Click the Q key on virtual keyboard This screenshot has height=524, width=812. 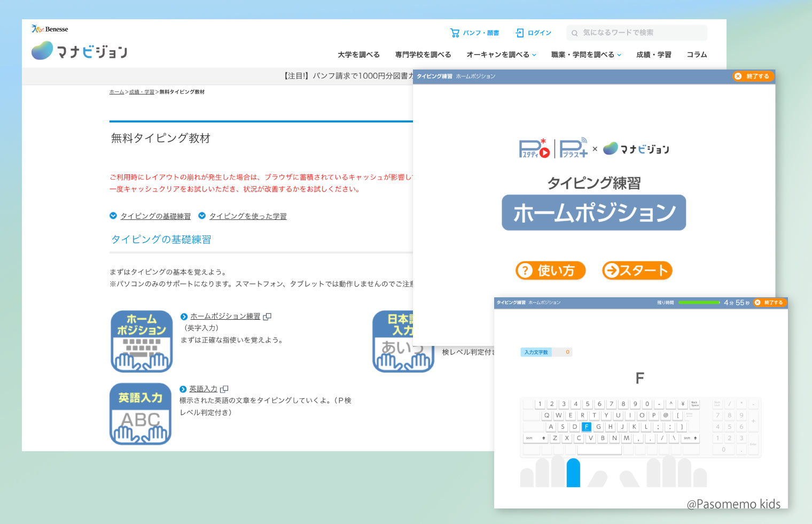click(x=546, y=415)
